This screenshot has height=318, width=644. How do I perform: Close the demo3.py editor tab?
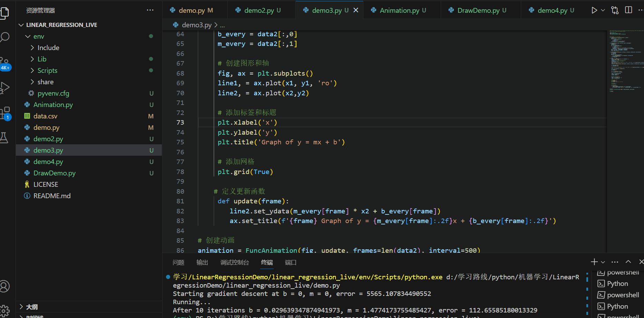point(356,10)
